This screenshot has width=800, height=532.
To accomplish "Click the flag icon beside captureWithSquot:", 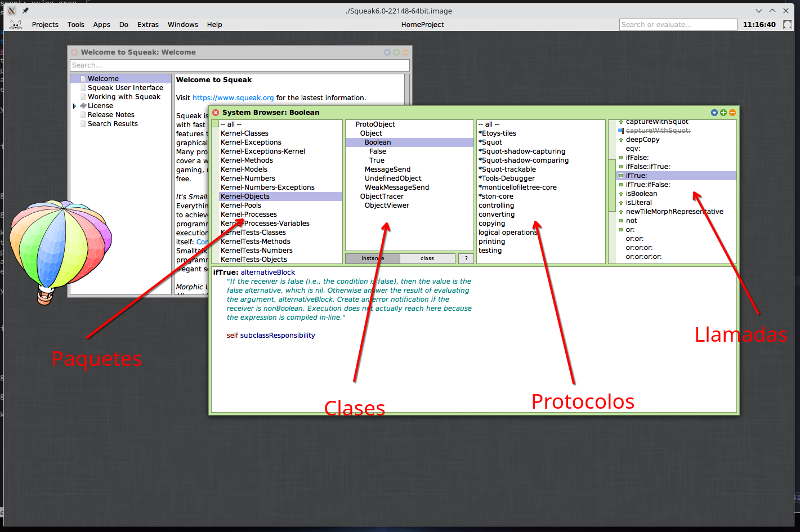I will point(621,131).
